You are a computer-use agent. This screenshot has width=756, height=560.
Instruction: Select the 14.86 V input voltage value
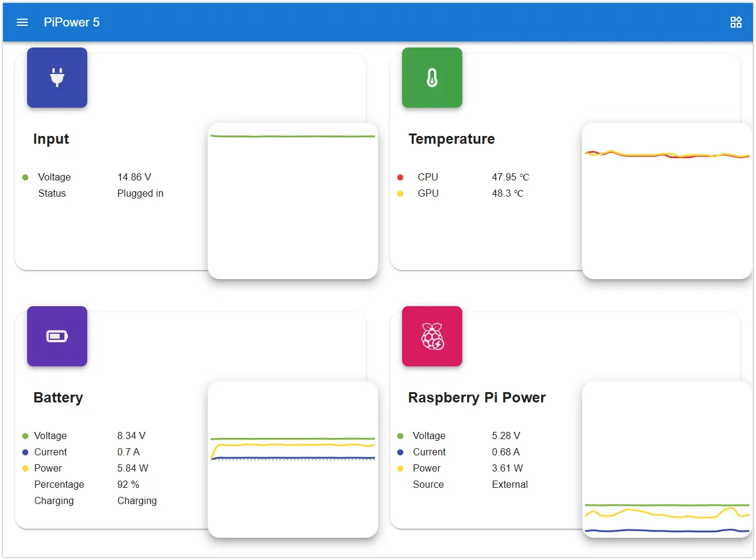click(134, 177)
